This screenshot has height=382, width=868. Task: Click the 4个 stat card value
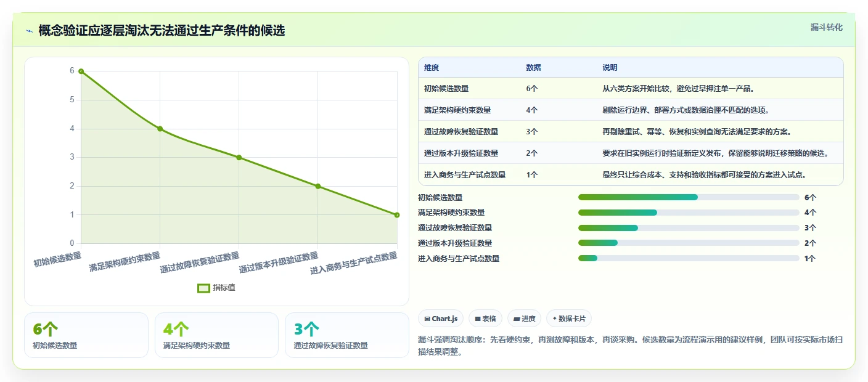coord(176,330)
